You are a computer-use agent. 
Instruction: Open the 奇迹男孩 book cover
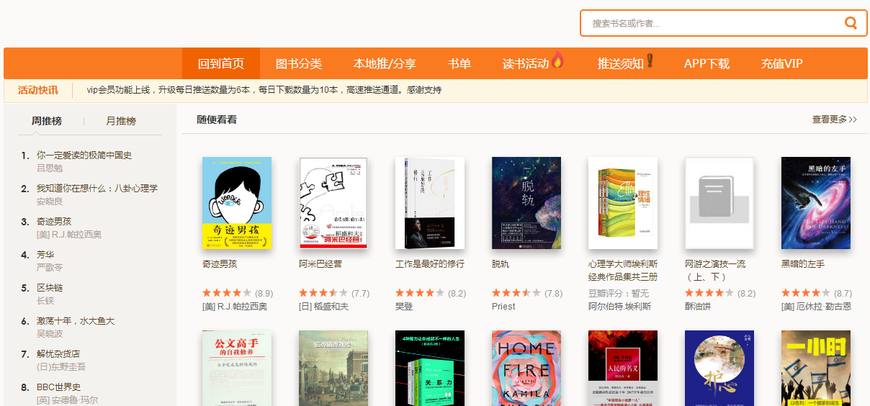(237, 202)
